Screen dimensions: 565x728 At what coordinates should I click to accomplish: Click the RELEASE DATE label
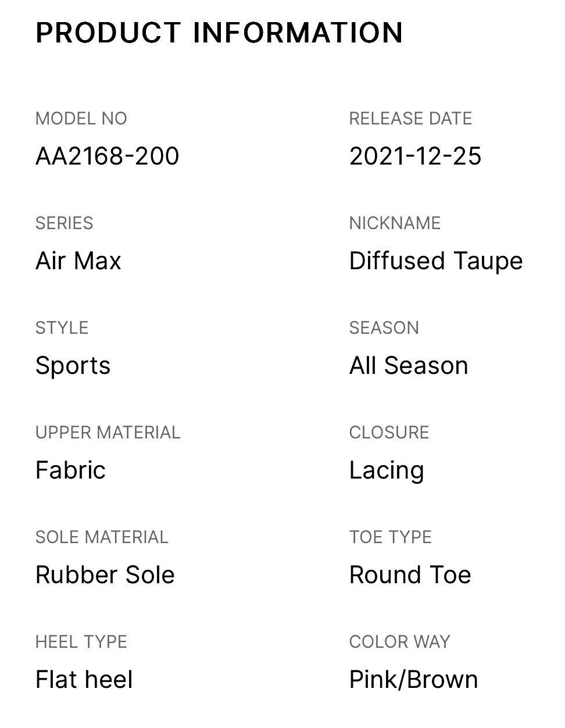[x=410, y=119]
